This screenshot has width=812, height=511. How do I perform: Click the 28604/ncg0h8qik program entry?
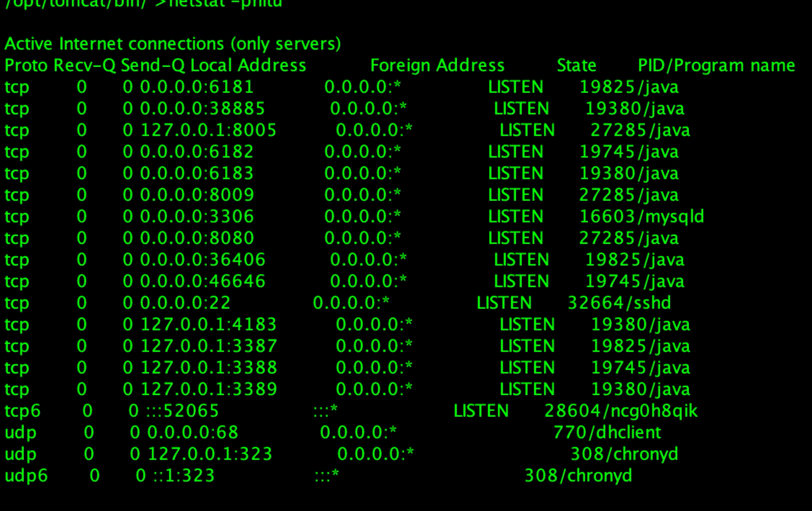[621, 411]
